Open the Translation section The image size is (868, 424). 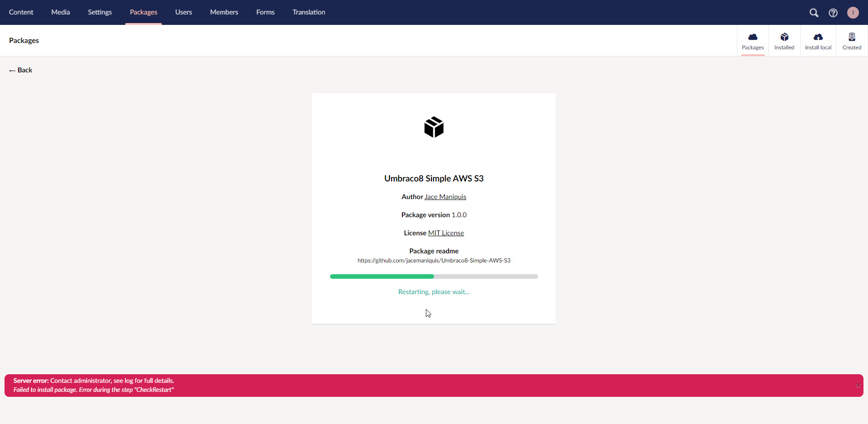coord(309,12)
